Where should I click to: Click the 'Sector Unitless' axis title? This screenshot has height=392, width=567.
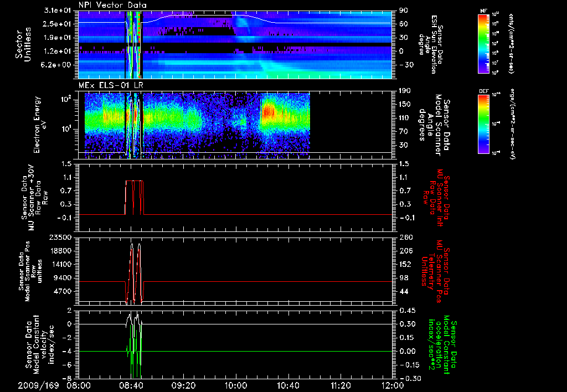(23, 44)
